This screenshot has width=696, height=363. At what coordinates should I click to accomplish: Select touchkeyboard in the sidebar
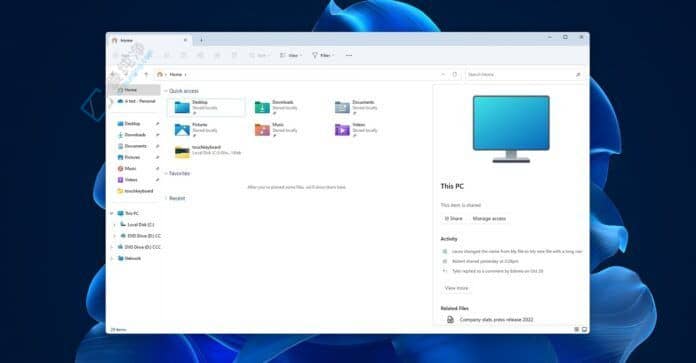[x=135, y=191]
